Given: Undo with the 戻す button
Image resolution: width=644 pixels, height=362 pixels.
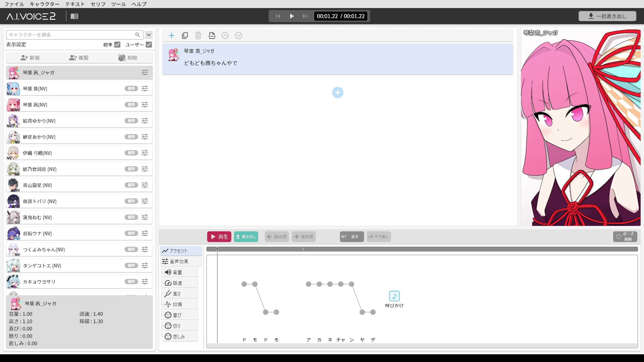Looking at the screenshot, I should [352, 237].
